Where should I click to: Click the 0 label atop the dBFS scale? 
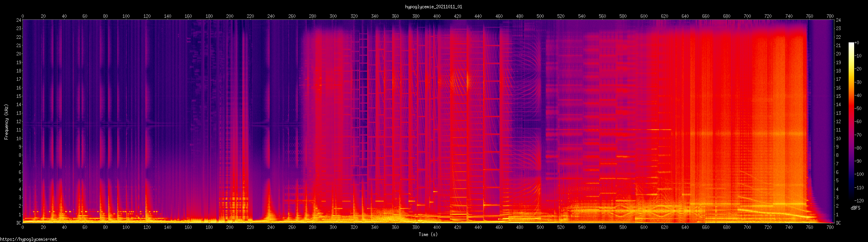(x=857, y=43)
